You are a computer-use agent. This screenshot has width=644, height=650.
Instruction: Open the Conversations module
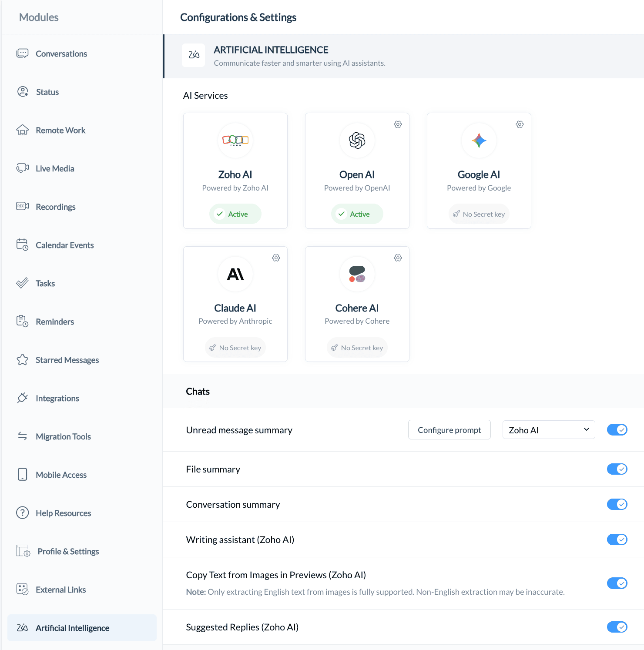(82, 54)
